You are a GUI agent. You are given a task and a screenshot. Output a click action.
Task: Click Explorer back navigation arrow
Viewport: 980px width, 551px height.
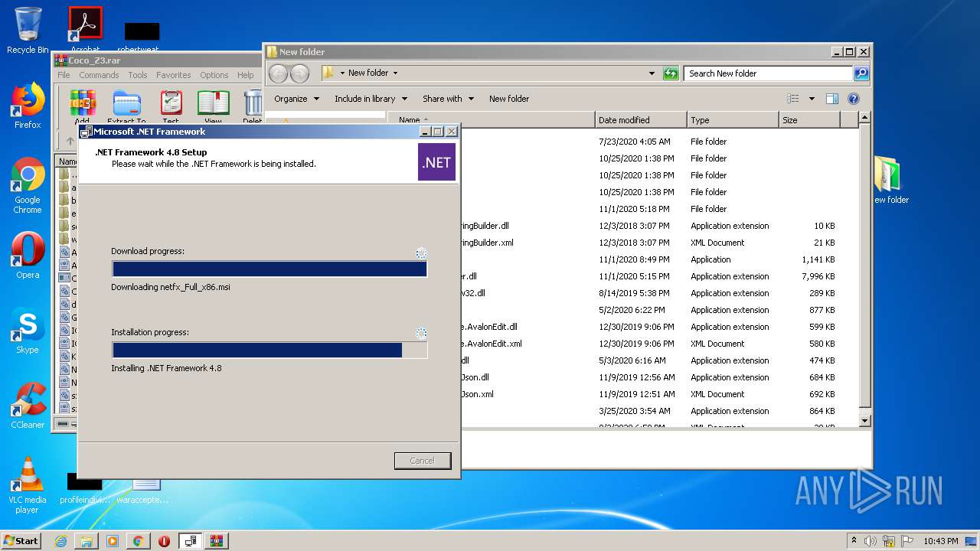click(x=278, y=73)
